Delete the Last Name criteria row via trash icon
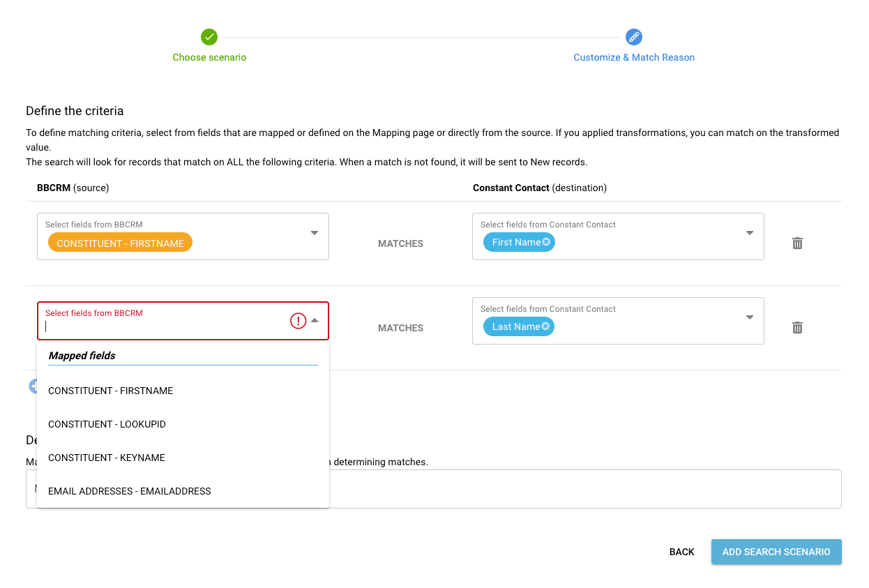This screenshot has height=588, width=869. (797, 327)
